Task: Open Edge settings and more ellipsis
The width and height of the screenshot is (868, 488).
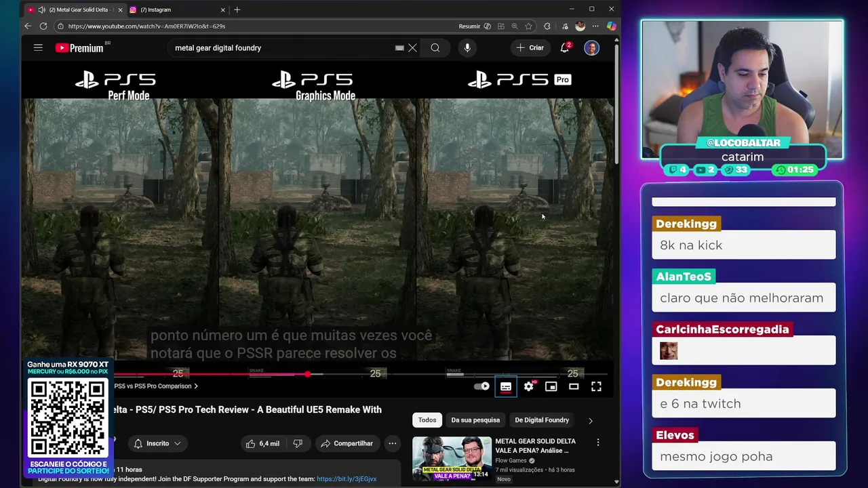Action: pyautogui.click(x=595, y=26)
